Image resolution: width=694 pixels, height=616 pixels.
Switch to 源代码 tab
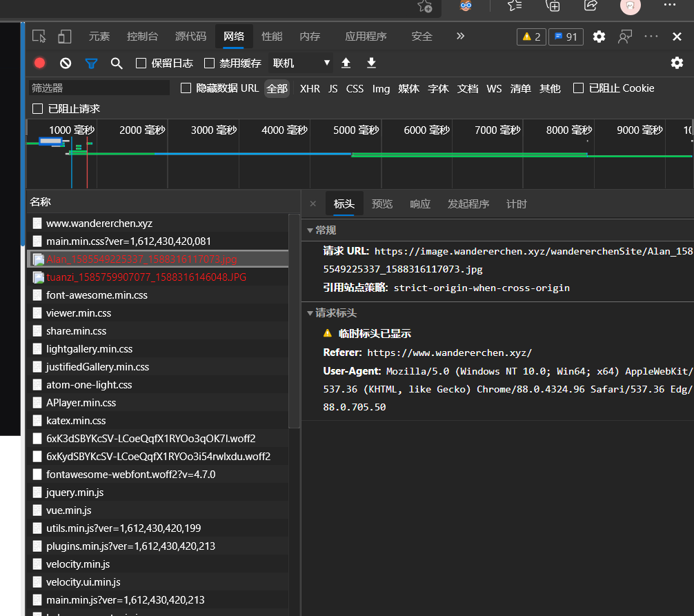coord(191,37)
